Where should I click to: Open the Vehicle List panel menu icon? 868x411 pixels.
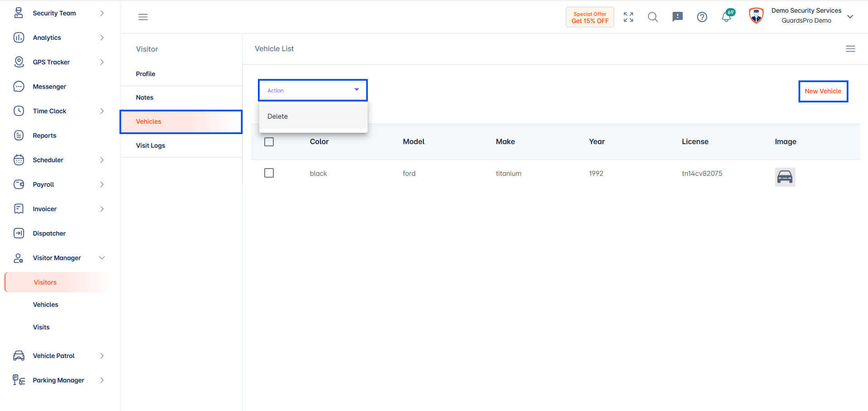point(850,48)
